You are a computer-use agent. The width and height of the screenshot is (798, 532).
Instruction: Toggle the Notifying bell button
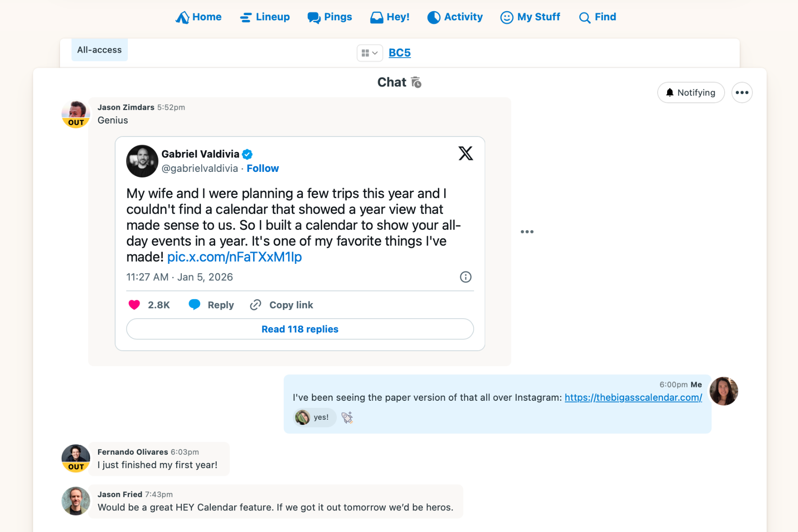(x=690, y=92)
